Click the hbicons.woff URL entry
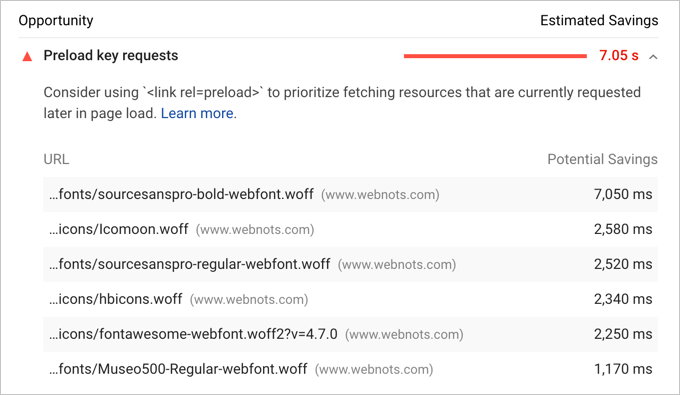Screen dimensions: 680x395 pyautogui.click(x=115, y=299)
